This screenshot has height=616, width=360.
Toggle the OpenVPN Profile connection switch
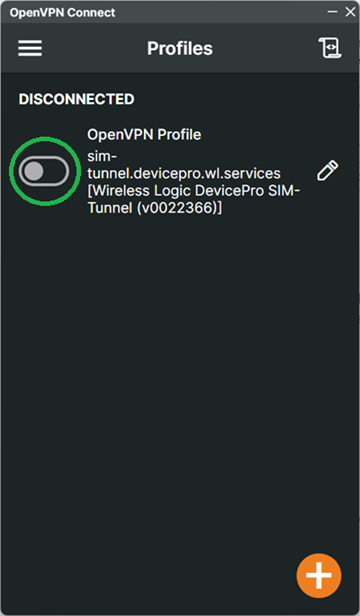point(44,171)
